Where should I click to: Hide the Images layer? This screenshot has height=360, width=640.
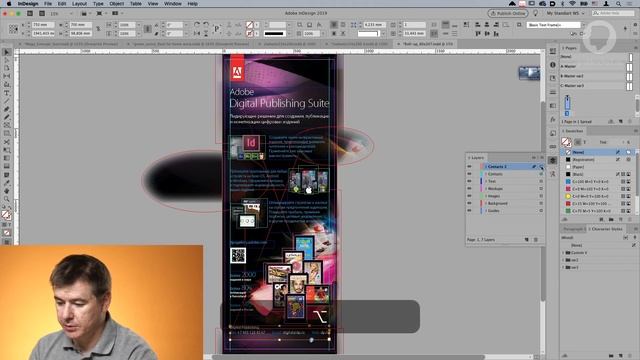point(469,196)
